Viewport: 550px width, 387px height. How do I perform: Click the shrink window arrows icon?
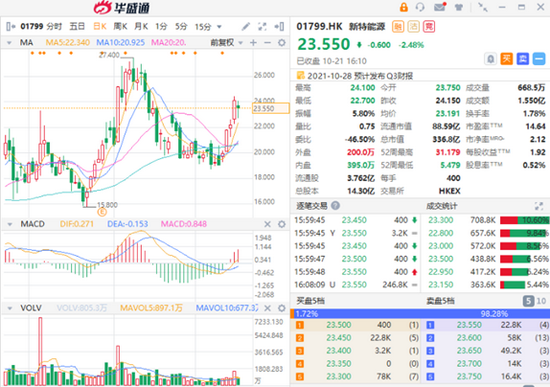tap(483, 7)
